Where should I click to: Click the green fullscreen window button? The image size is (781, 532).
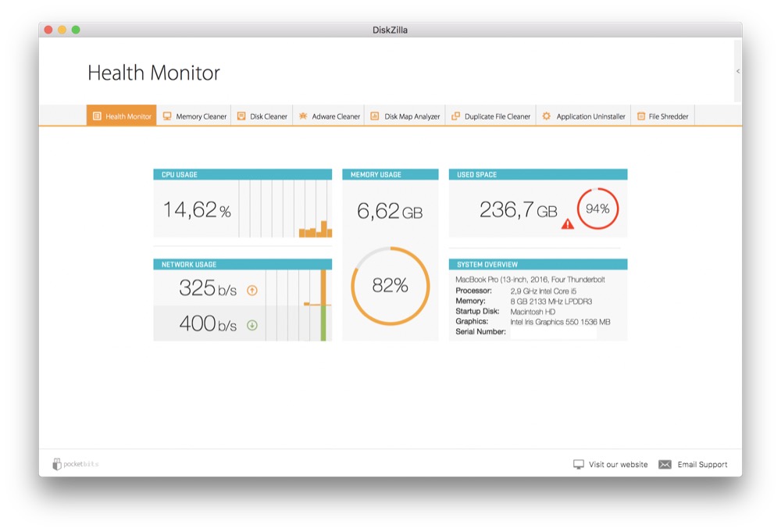click(x=76, y=30)
